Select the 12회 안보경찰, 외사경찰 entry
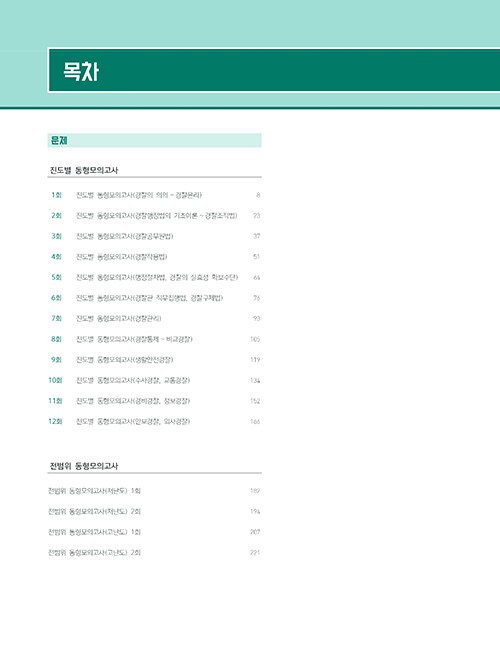 click(x=154, y=422)
